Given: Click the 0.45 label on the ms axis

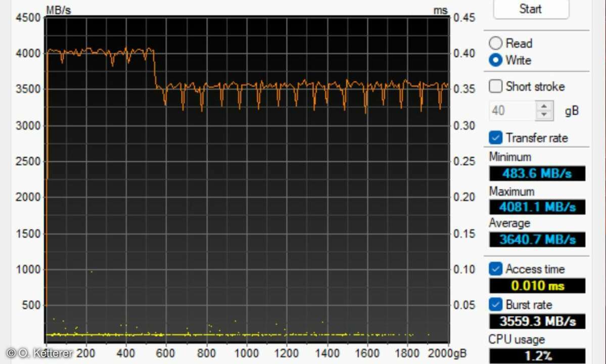Looking at the screenshot, I should click(464, 18).
